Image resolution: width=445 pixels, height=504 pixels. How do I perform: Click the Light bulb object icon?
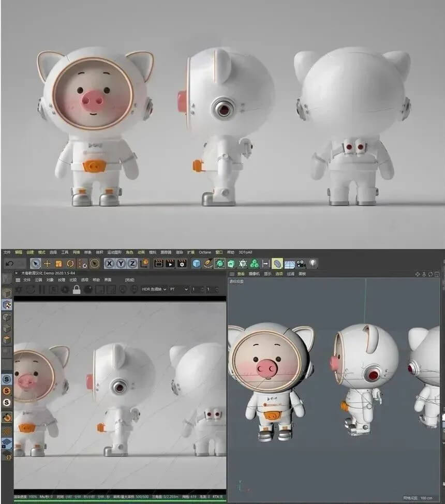click(x=313, y=263)
